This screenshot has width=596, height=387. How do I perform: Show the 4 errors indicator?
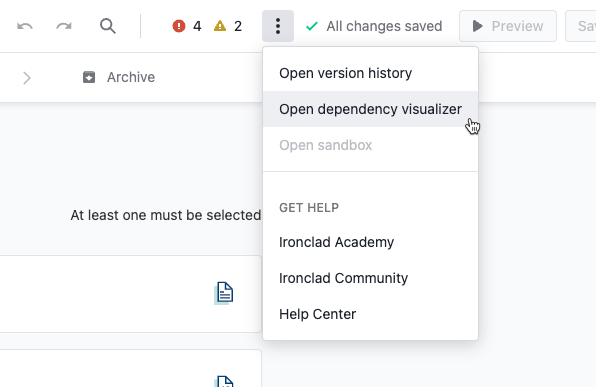click(187, 26)
